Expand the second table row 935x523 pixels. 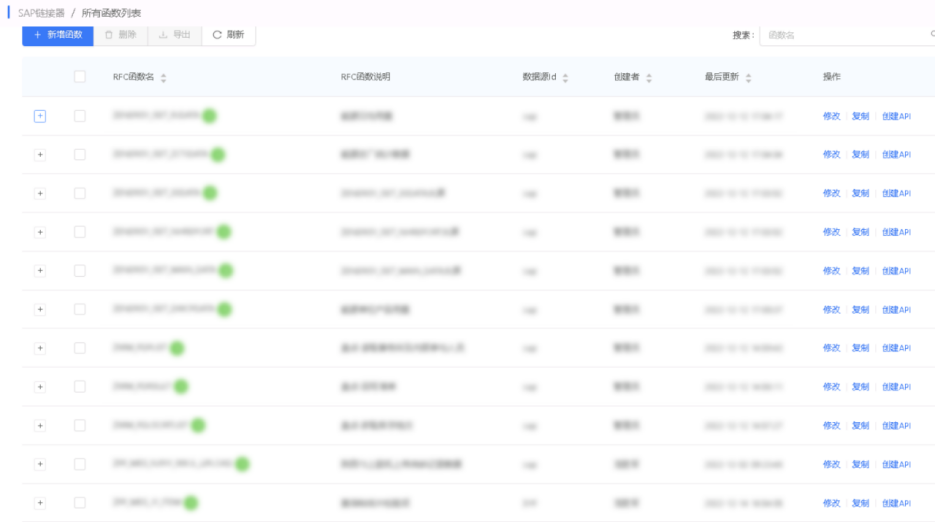tap(40, 154)
